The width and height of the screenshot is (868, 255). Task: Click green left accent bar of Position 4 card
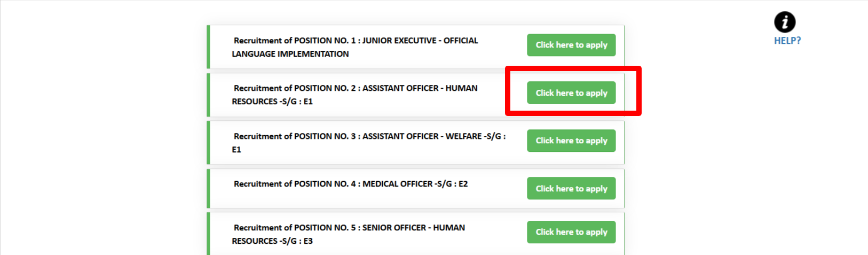[209, 188]
